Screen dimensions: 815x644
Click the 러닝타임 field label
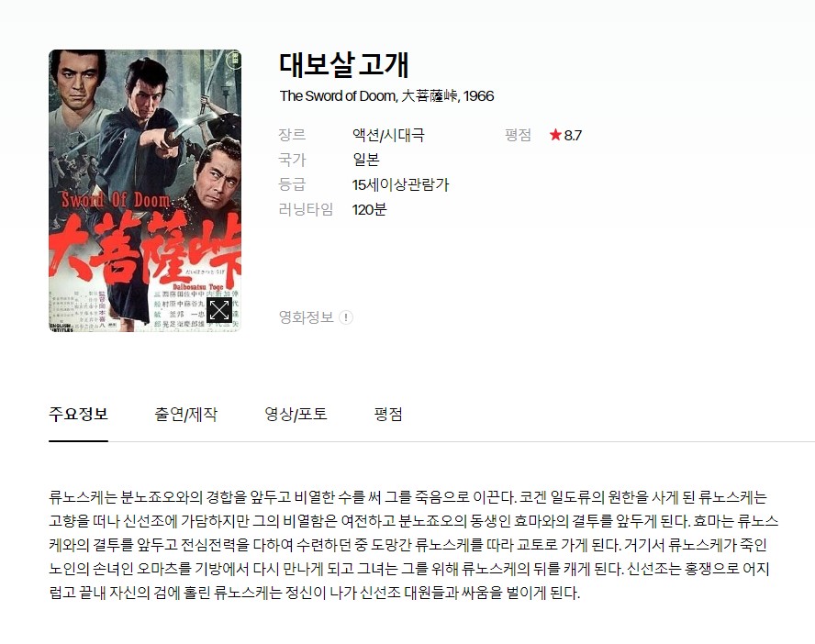pos(307,209)
